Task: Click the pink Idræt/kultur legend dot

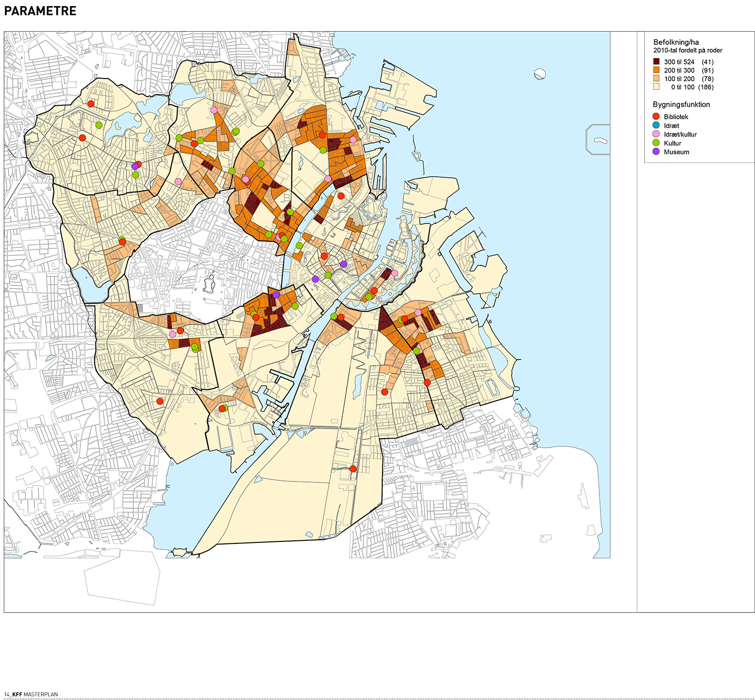Action: [x=656, y=134]
